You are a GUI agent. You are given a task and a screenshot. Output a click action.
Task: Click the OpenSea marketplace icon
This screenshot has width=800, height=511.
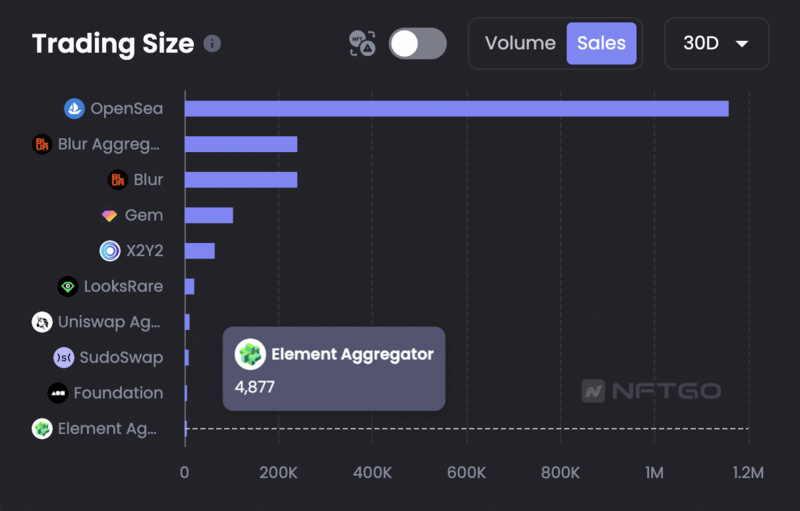74,108
